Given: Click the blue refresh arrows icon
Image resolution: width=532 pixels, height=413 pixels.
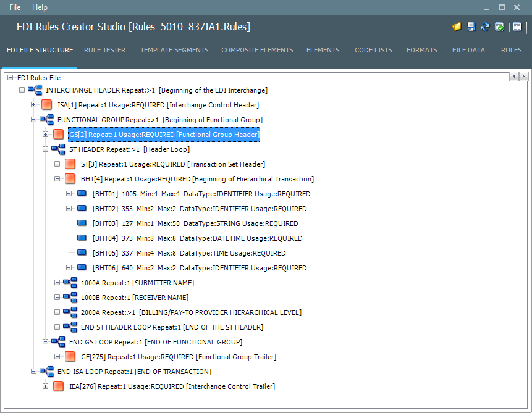Looking at the screenshot, I should [x=485, y=27].
